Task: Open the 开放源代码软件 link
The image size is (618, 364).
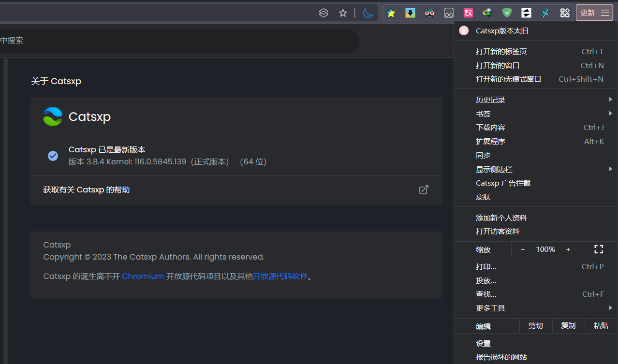Action: (x=280, y=277)
